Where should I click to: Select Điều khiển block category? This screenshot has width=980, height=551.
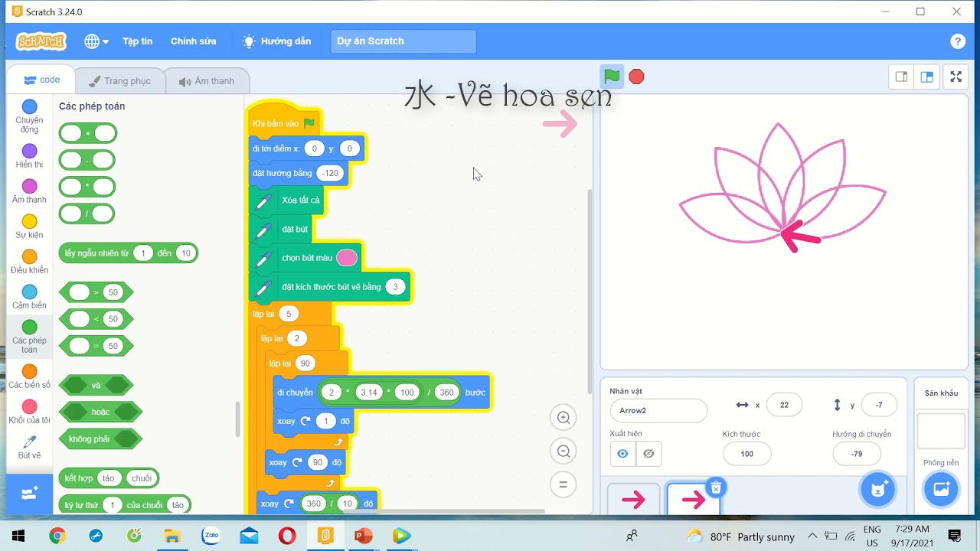[29, 262]
